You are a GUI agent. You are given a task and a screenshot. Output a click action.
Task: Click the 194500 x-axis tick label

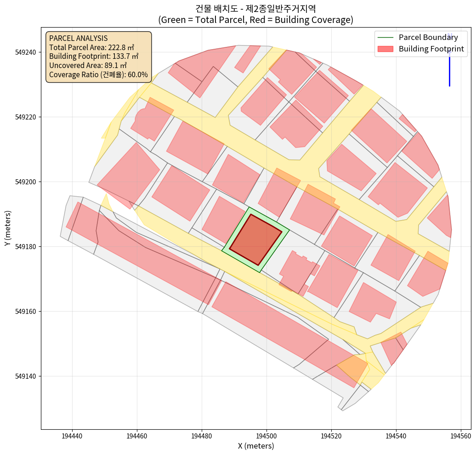pyautogui.click(x=266, y=435)
